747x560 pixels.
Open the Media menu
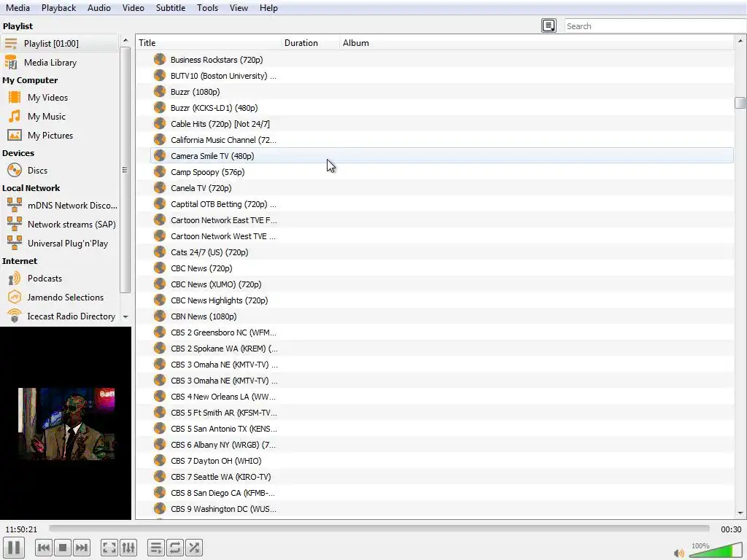pyautogui.click(x=18, y=8)
